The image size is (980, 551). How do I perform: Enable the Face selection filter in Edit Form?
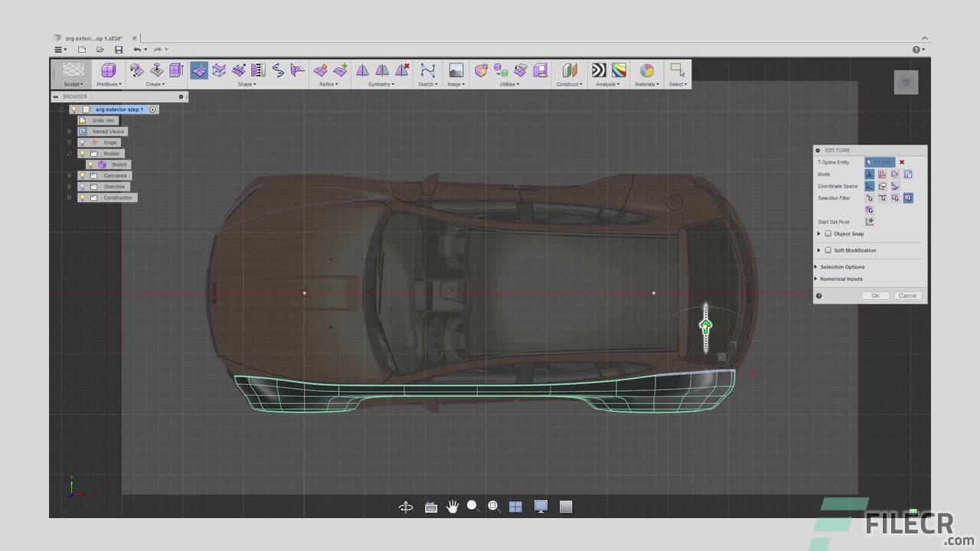(x=895, y=197)
